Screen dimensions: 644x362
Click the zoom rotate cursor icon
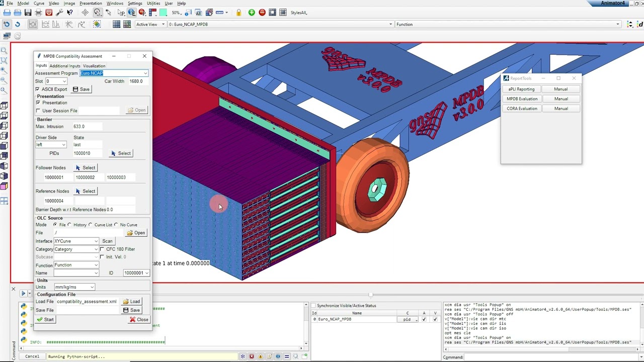pos(98,12)
